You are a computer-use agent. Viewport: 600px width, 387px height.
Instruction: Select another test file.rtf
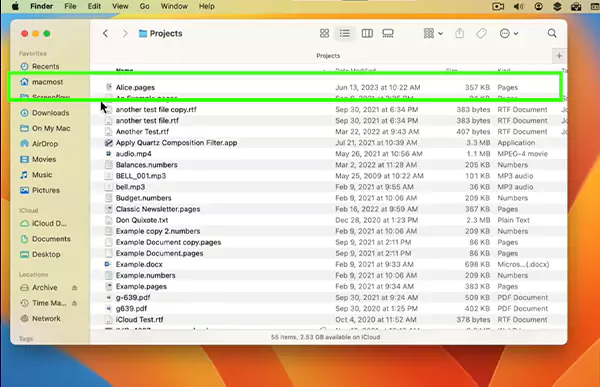coord(328,121)
